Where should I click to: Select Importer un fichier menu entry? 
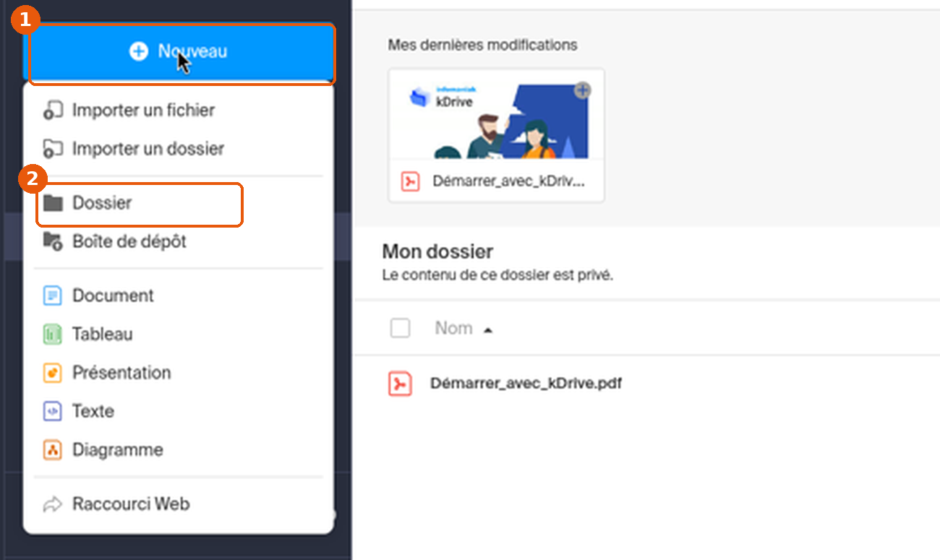click(179, 111)
